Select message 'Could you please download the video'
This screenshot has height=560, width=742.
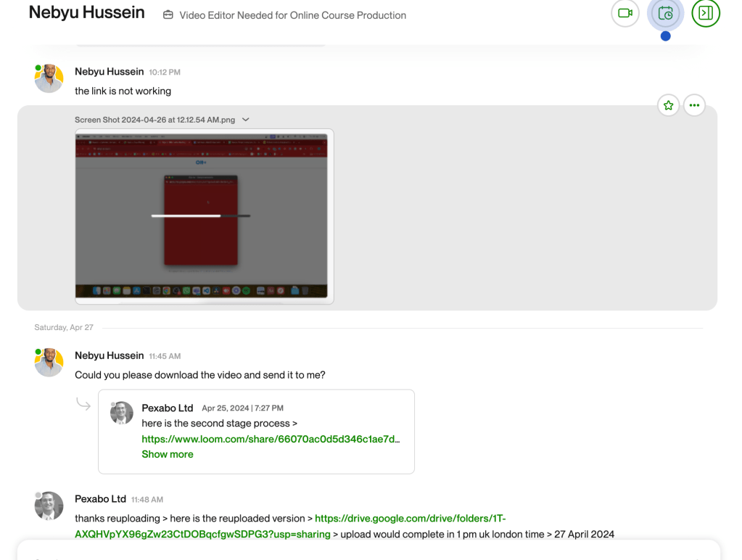200,375
